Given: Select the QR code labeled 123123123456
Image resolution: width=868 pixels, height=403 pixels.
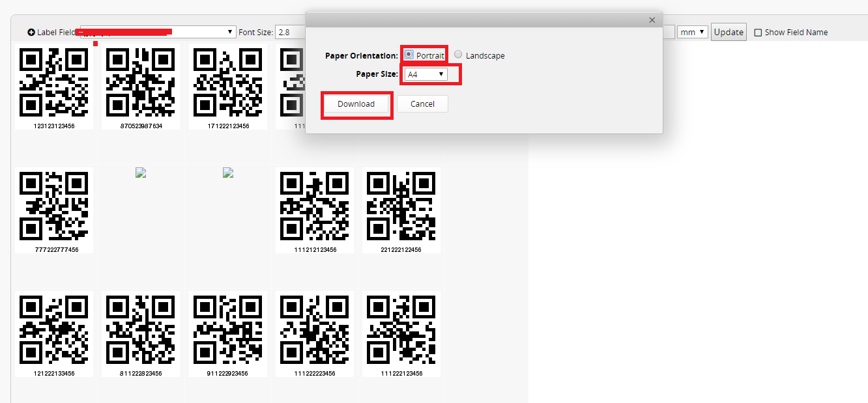Looking at the screenshot, I should (x=54, y=82).
